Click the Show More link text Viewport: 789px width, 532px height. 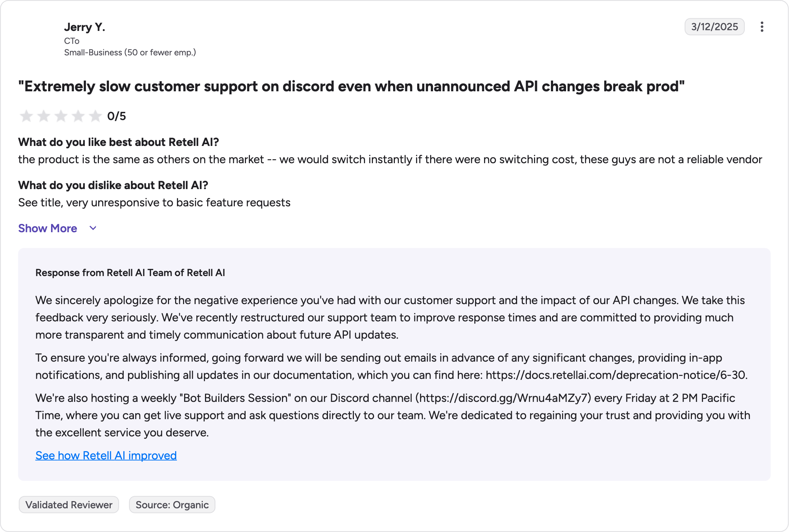click(47, 228)
